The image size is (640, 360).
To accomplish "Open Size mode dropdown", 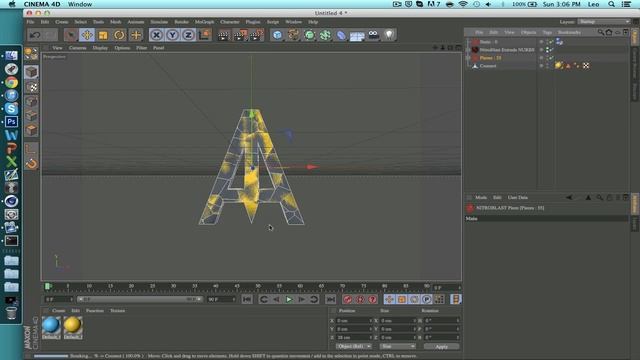I will [397, 347].
